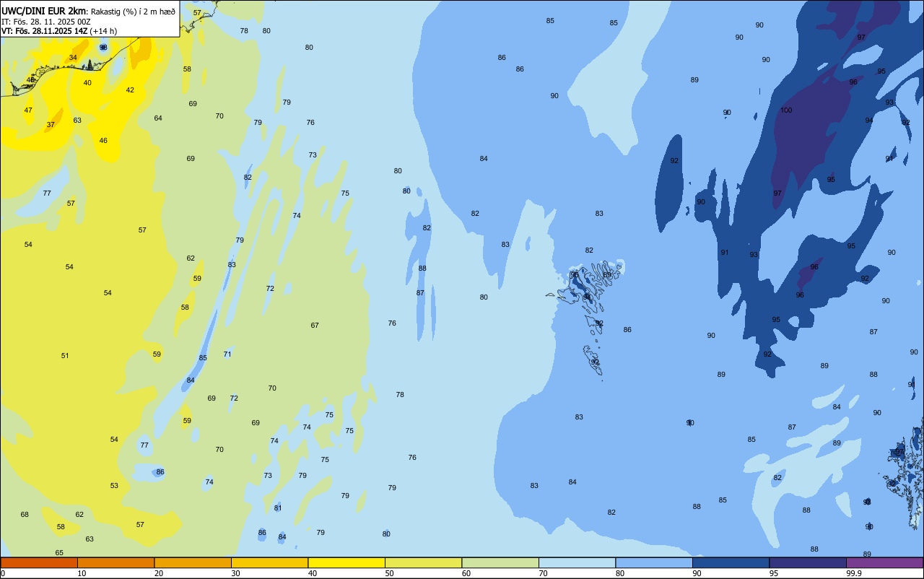Click the map title 'UWC/DINI EUR 2km'
This screenshot has height=579, width=924.
(x=45, y=11)
